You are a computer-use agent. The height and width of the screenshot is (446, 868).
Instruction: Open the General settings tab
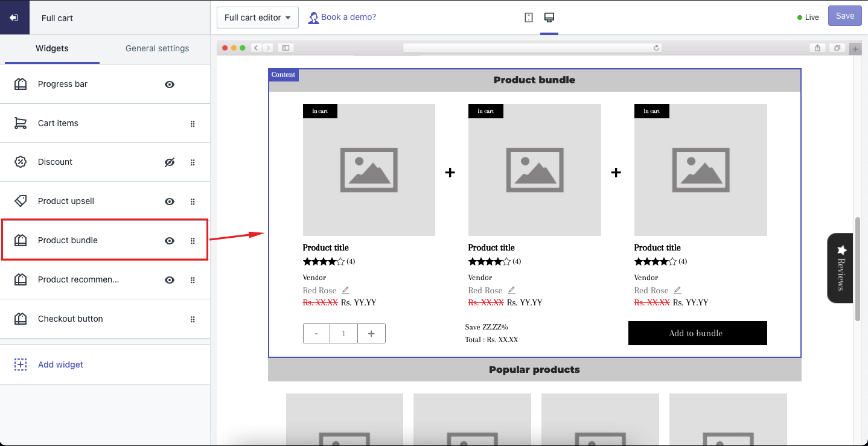point(157,48)
